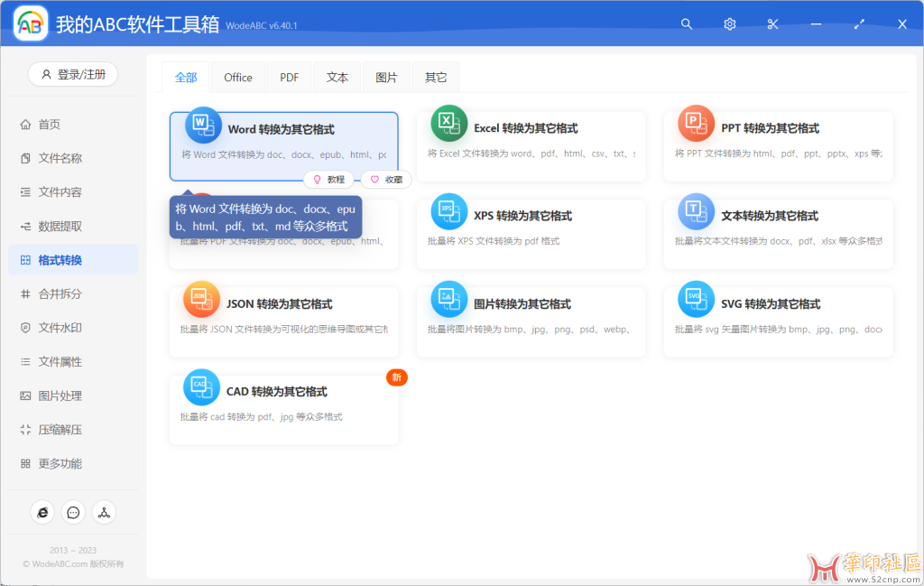This screenshot has width=924, height=586.
Task: Open the new CAD conversion tool icon
Action: pyautogui.click(x=201, y=386)
